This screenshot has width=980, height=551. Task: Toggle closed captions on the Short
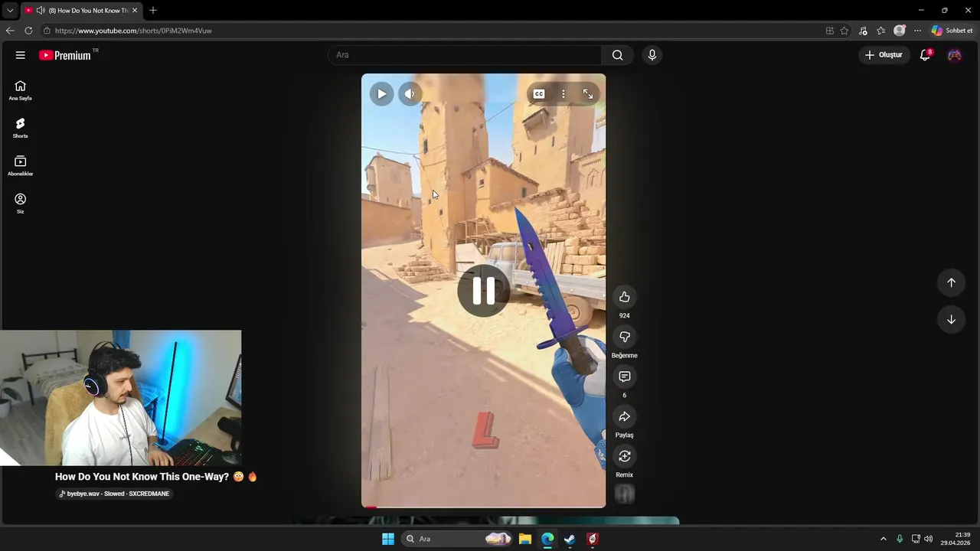[x=539, y=94]
